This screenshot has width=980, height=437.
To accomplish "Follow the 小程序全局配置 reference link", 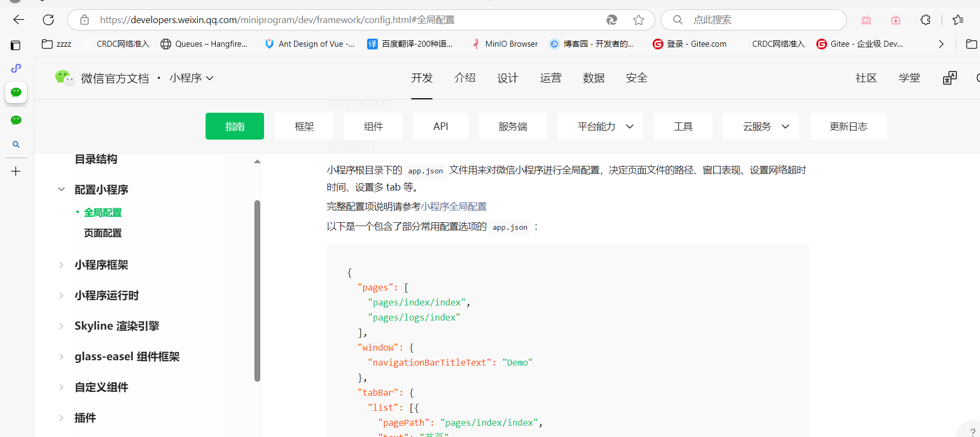I will [x=454, y=206].
